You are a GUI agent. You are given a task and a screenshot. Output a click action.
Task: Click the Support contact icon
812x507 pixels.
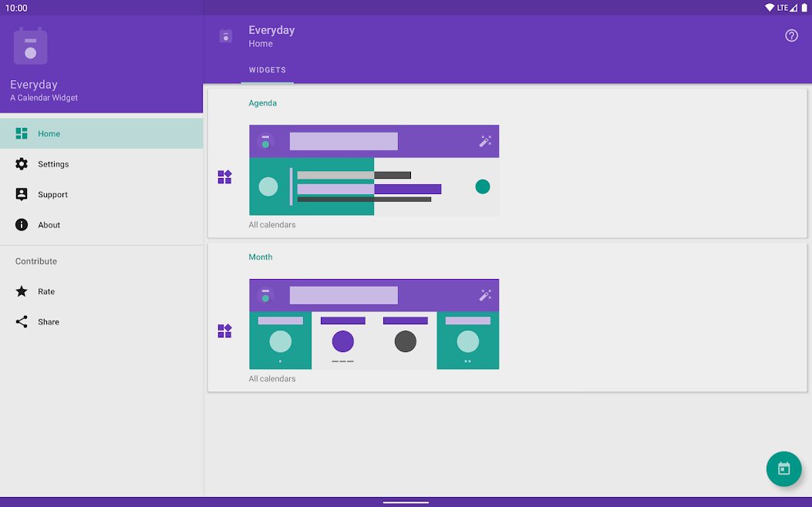click(22, 194)
